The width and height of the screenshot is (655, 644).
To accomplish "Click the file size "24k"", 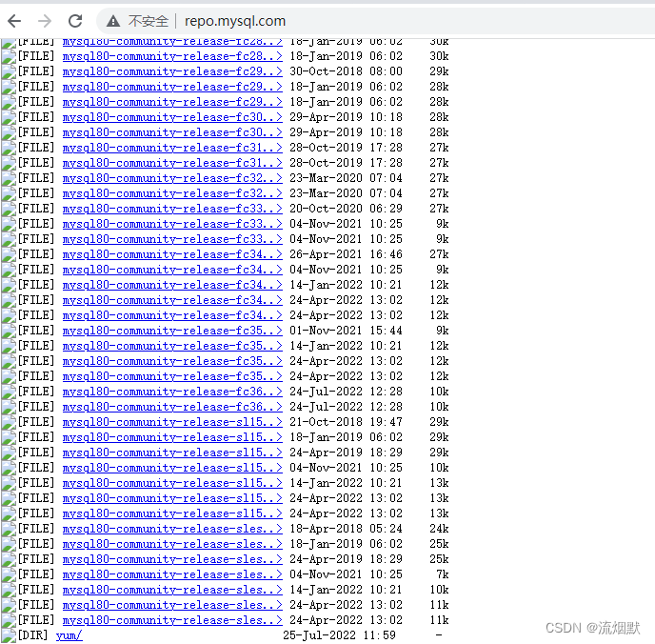I will pos(439,529).
